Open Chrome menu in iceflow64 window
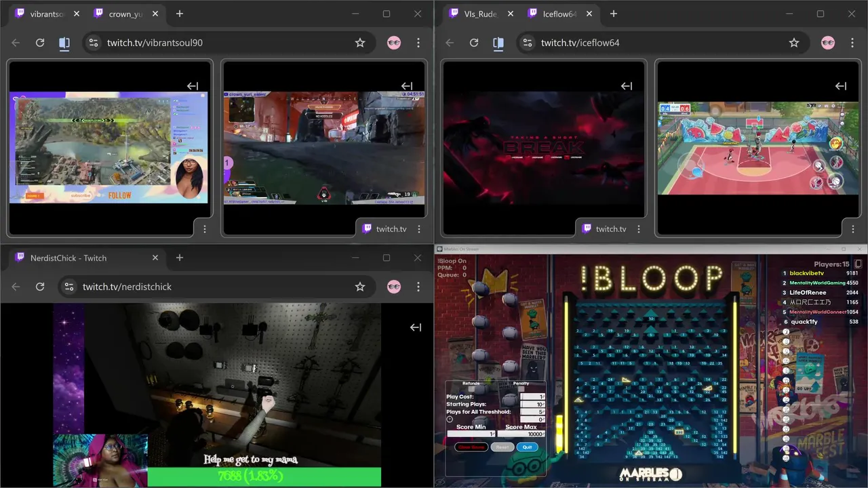 pyautogui.click(x=852, y=43)
